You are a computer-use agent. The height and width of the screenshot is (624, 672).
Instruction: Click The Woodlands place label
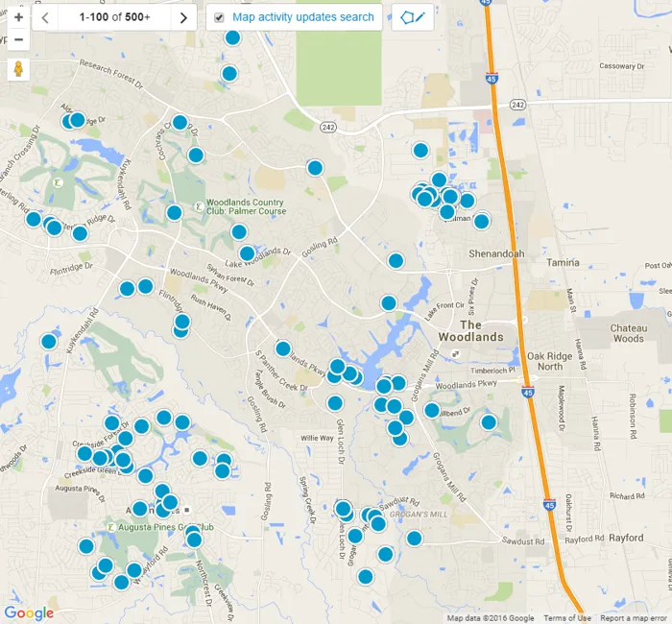(470, 331)
